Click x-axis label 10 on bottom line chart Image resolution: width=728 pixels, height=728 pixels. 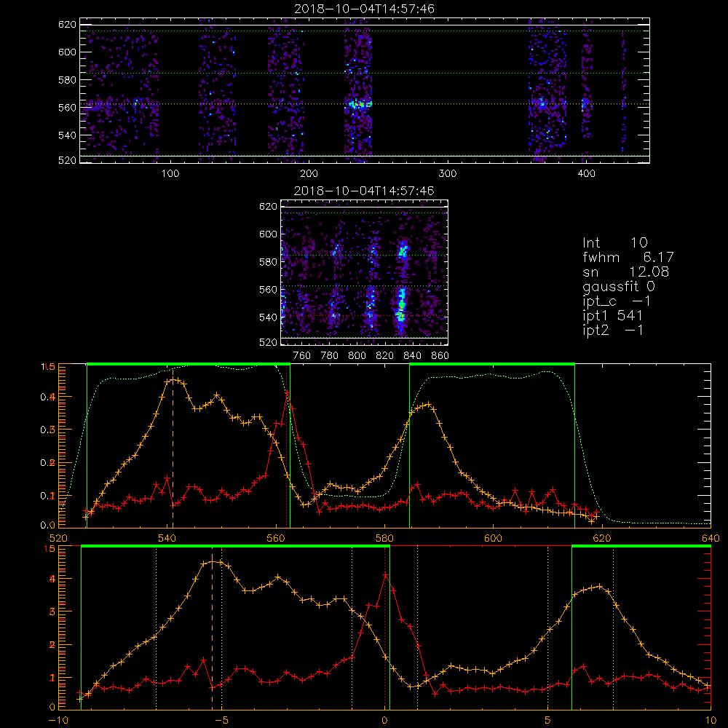coord(711,721)
